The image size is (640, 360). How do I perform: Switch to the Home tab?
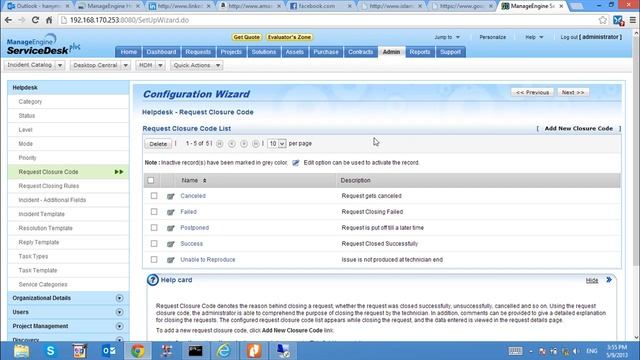(129, 52)
